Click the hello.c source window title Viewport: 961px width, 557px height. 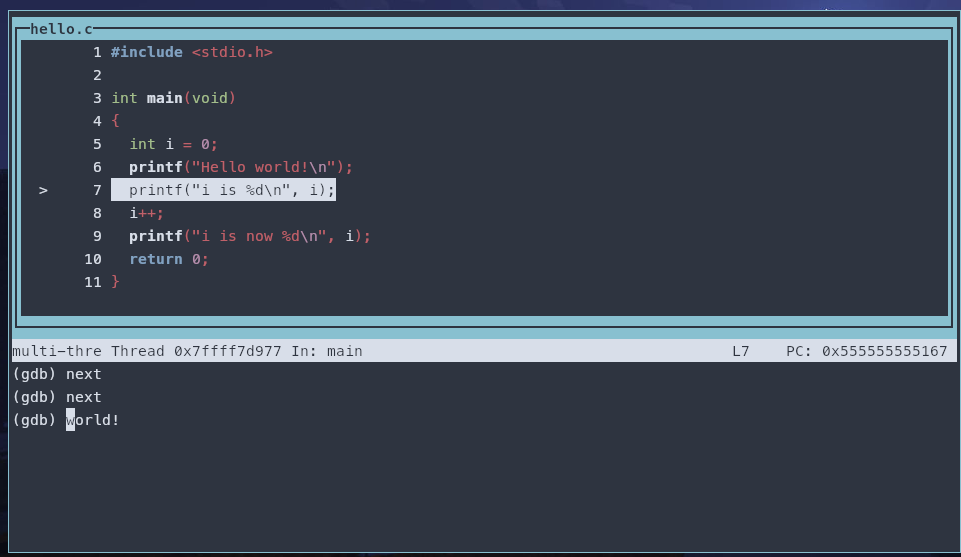coord(61,29)
